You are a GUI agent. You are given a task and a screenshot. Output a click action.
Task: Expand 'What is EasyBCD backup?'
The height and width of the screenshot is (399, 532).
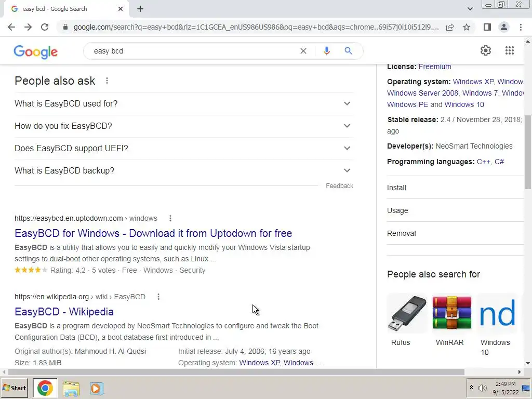[184, 170]
